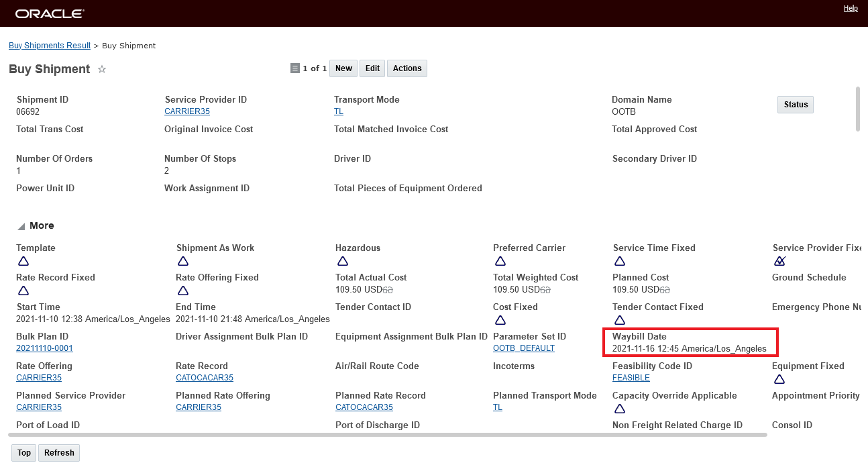Viewport: 868px width, 465px height.
Task: Open the FEASIBLE feasibility code link
Action: 631,378
